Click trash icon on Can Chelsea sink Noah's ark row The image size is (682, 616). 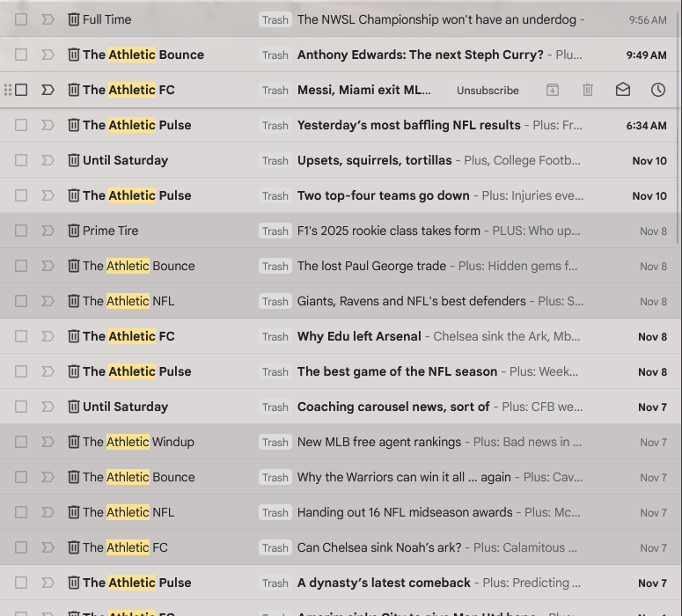click(x=74, y=547)
